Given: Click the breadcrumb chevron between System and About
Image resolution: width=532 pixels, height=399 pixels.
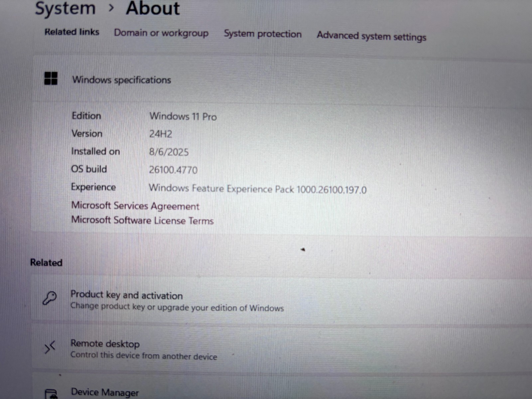Looking at the screenshot, I should (111, 8).
